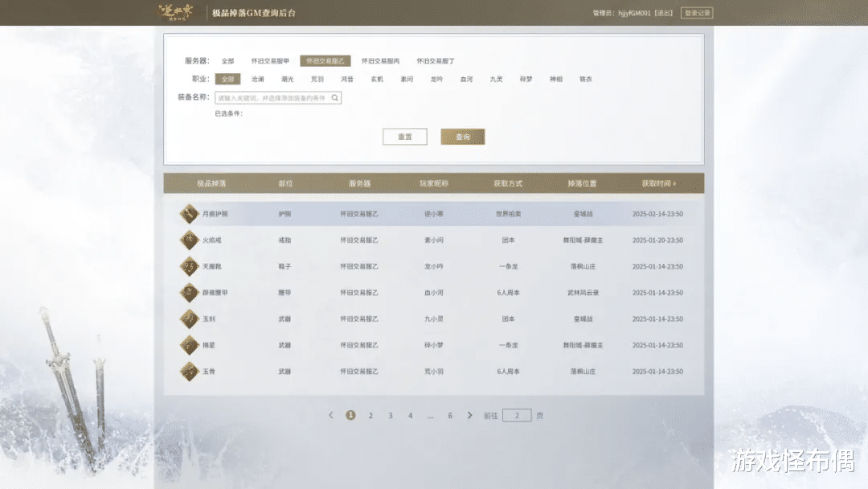Choose profession 龙吟
The width and height of the screenshot is (868, 489).
(436, 79)
